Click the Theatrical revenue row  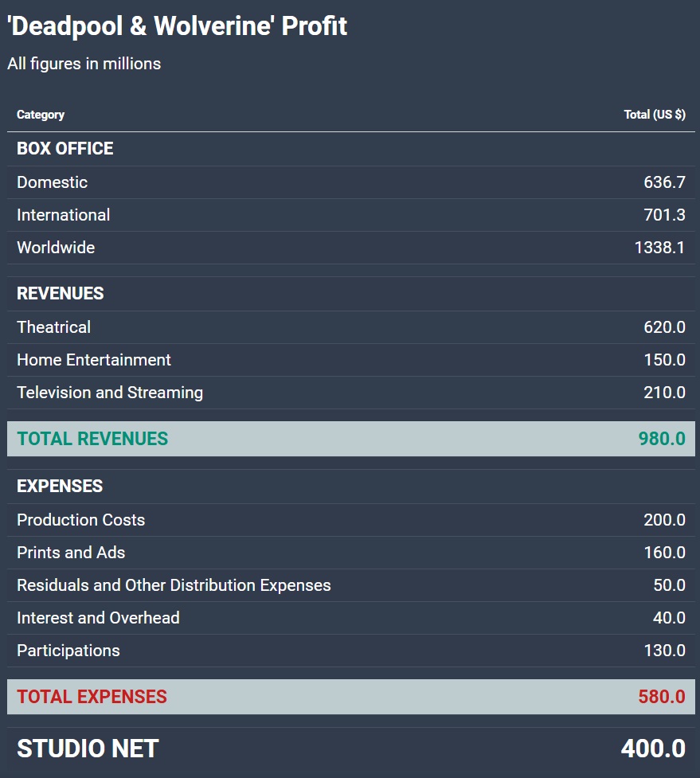[x=350, y=327]
